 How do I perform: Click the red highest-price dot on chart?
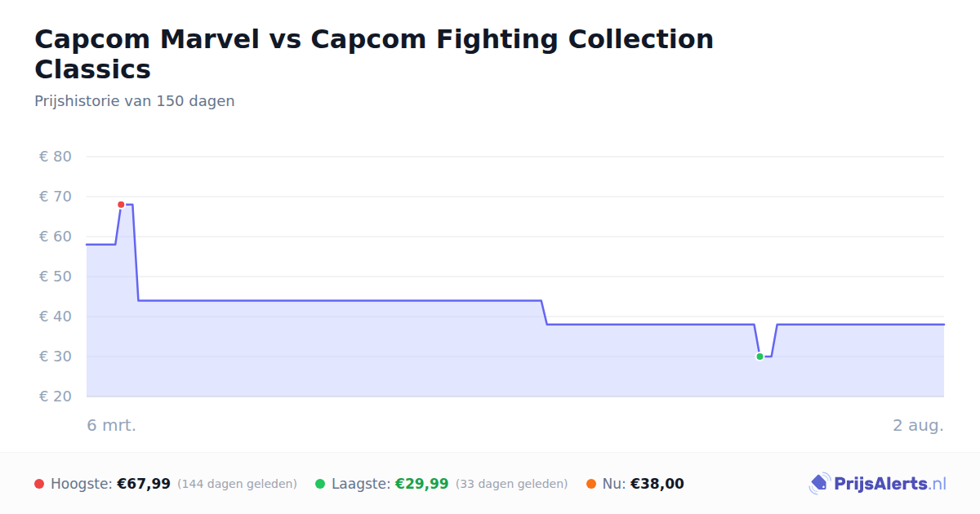pyautogui.click(x=121, y=205)
